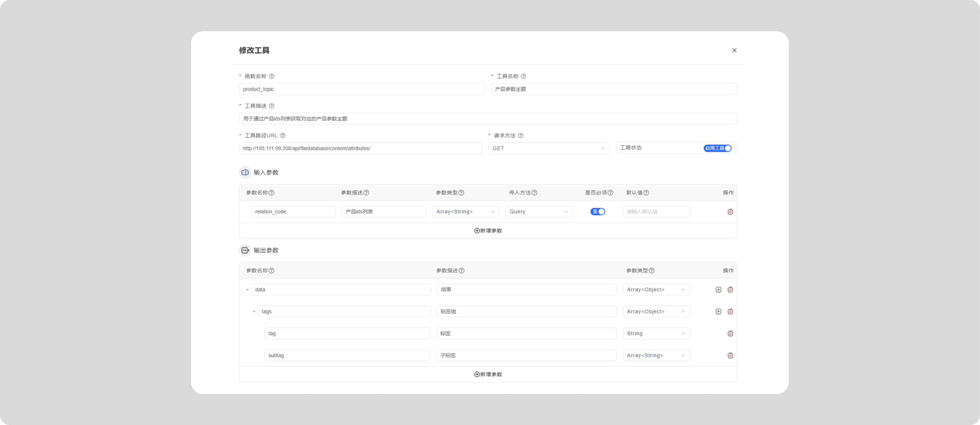Delete the subtag output parameter row
The height and width of the screenshot is (425, 980).
pyautogui.click(x=730, y=355)
